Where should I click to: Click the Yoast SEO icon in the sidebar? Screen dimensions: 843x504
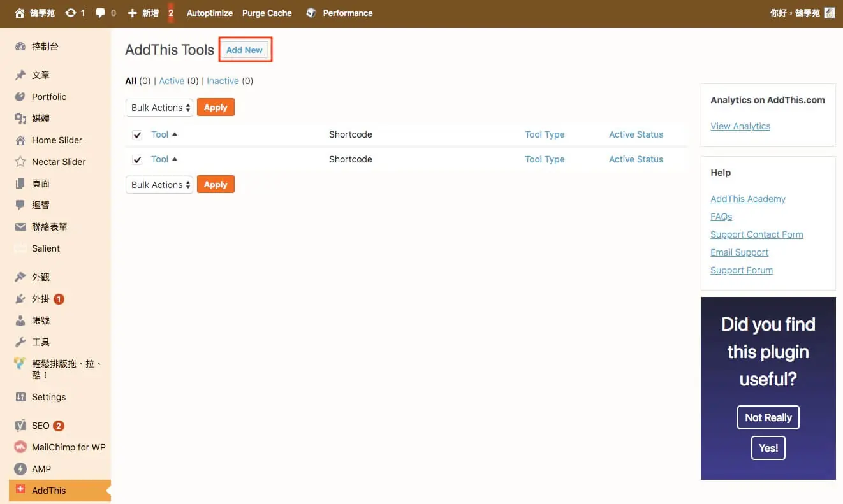coord(20,426)
